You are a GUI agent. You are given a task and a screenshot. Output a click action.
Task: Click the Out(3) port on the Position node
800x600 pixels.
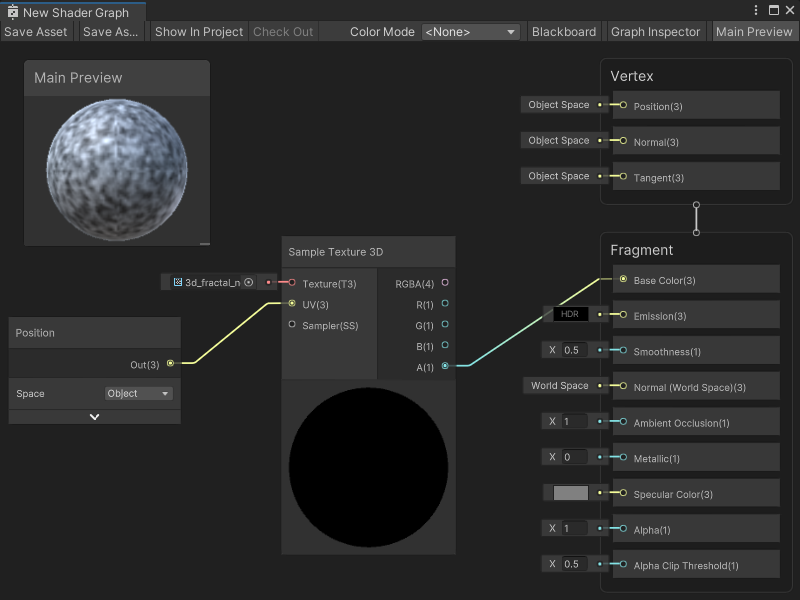click(170, 363)
